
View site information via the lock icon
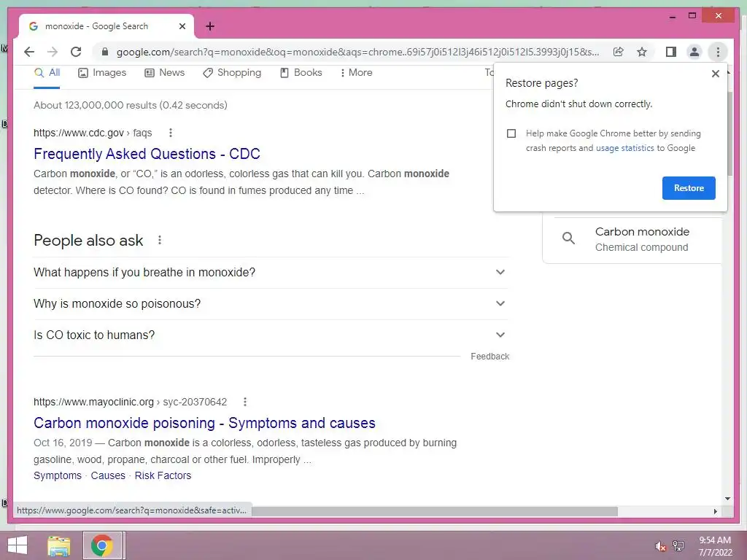[105, 52]
